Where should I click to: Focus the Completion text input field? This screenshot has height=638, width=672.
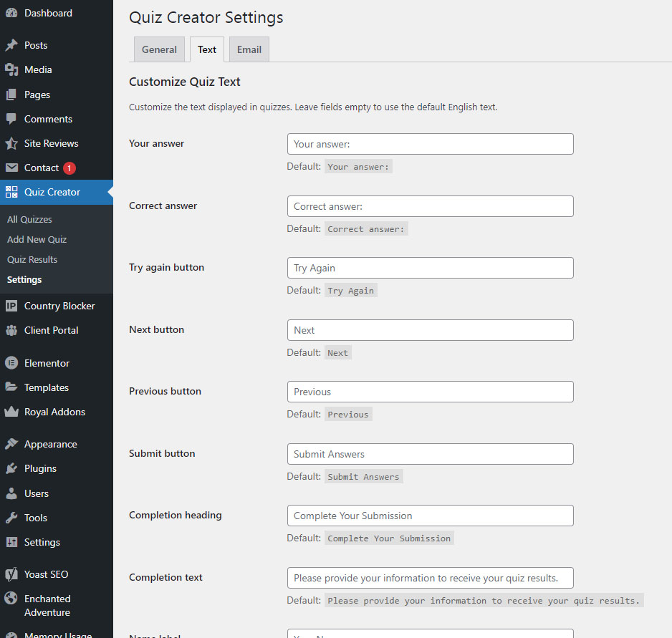(431, 578)
